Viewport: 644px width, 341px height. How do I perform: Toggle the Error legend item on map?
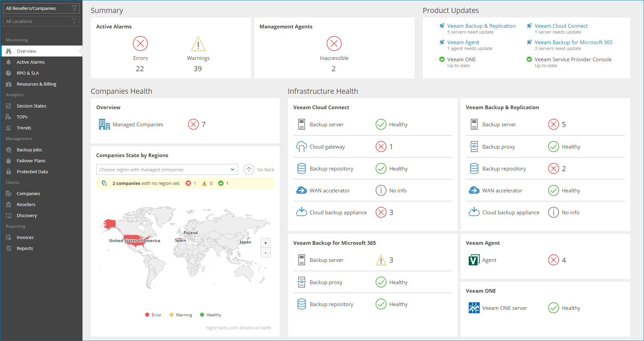click(153, 315)
